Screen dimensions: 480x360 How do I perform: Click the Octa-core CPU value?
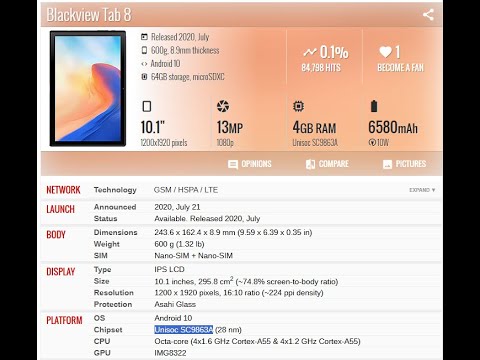[x=257, y=341]
